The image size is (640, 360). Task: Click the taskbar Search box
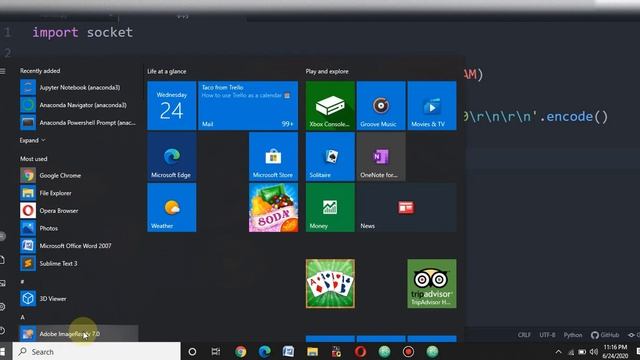pyautogui.click(x=96, y=351)
